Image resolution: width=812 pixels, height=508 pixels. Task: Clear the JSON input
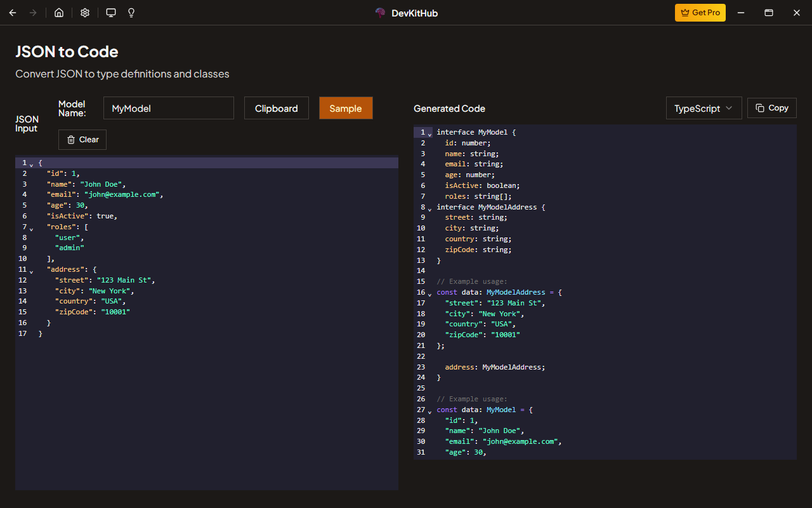(x=82, y=140)
